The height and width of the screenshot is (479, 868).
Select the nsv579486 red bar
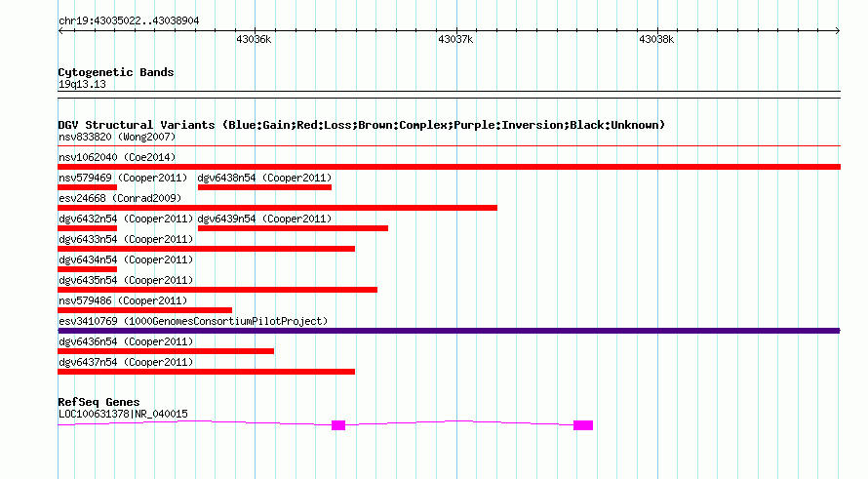(x=144, y=310)
